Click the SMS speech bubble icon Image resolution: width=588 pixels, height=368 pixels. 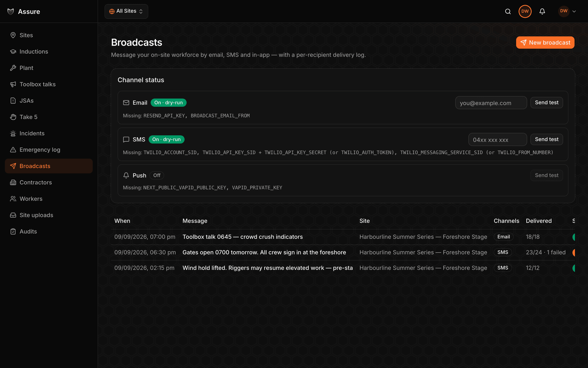tap(126, 139)
